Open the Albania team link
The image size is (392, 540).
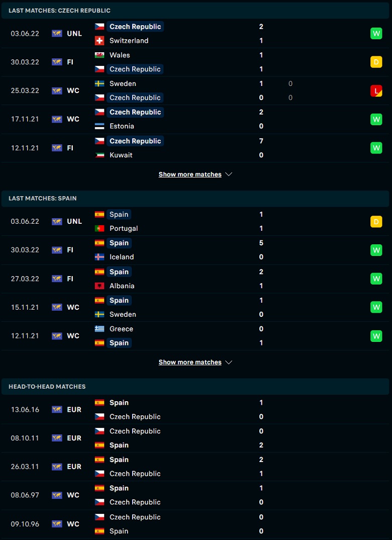[122, 286]
